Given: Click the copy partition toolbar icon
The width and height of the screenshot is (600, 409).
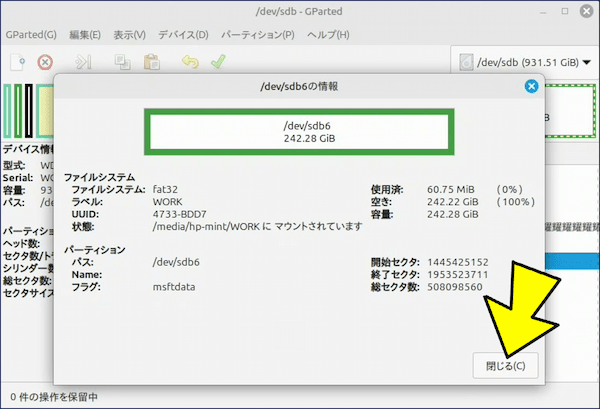Looking at the screenshot, I should click(123, 62).
